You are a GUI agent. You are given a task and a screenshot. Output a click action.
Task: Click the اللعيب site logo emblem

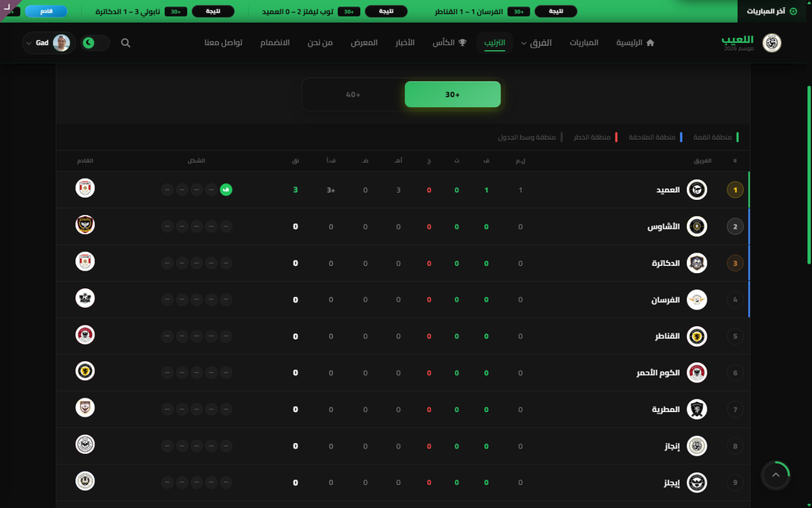(x=772, y=43)
